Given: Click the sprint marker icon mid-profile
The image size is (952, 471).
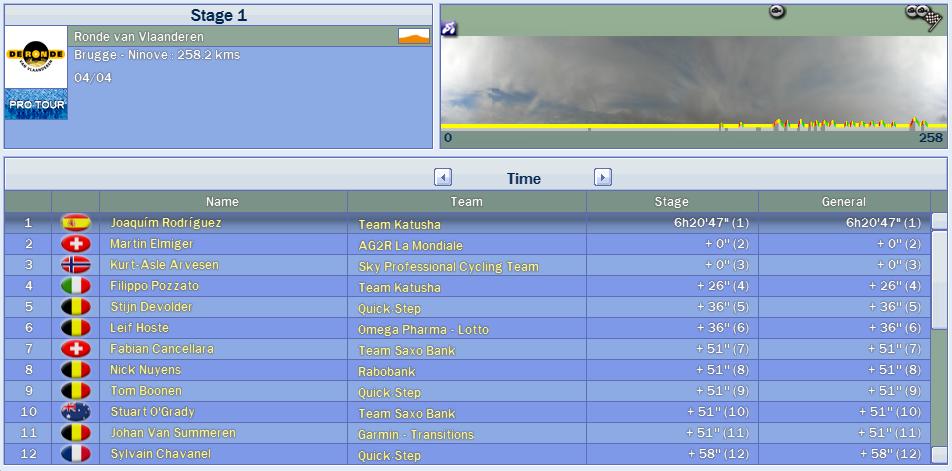Looking at the screenshot, I should [776, 11].
